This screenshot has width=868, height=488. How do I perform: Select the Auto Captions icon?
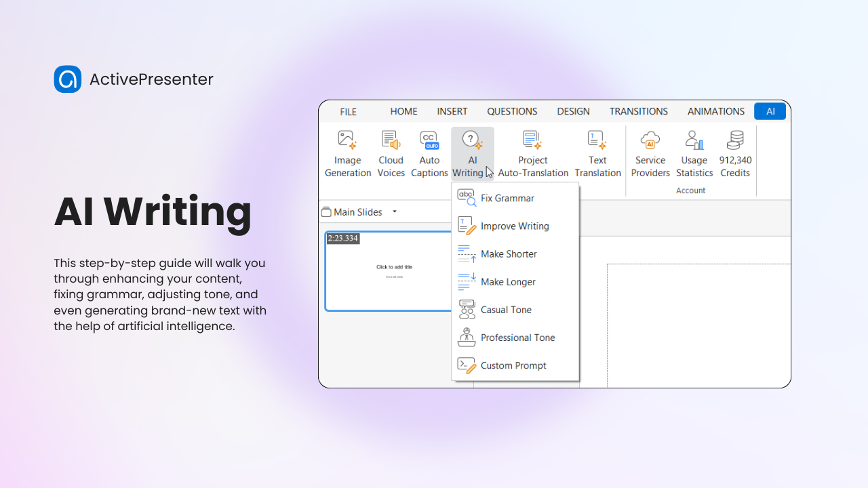[x=429, y=140]
